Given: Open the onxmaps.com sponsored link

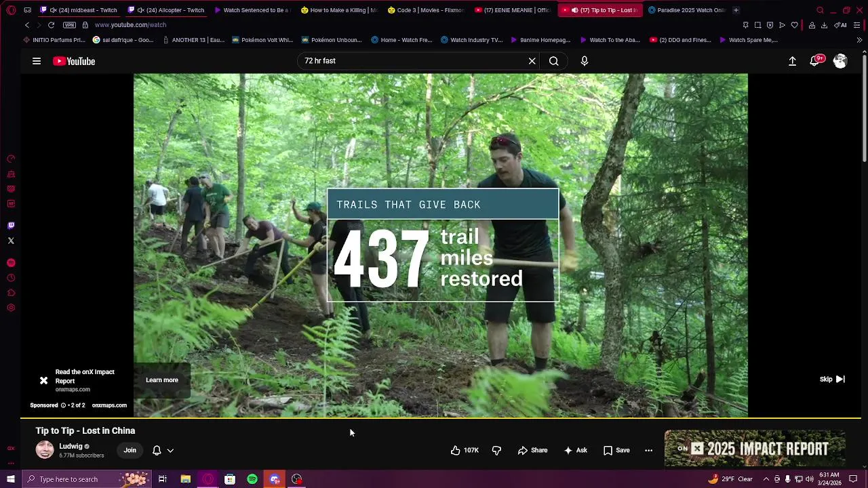Looking at the screenshot, I should (109, 405).
